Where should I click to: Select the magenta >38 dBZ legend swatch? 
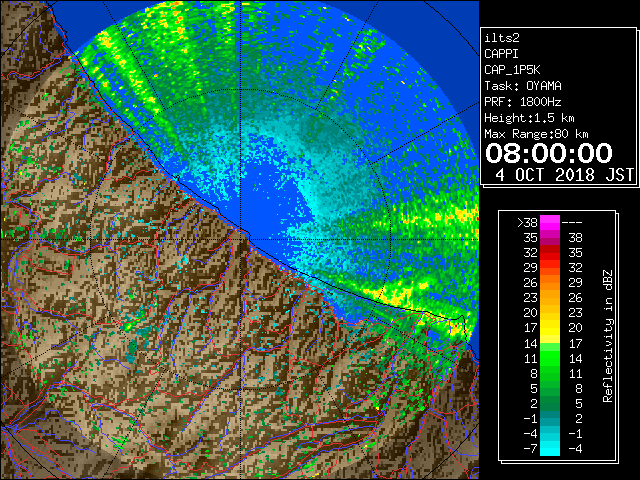coord(550,223)
